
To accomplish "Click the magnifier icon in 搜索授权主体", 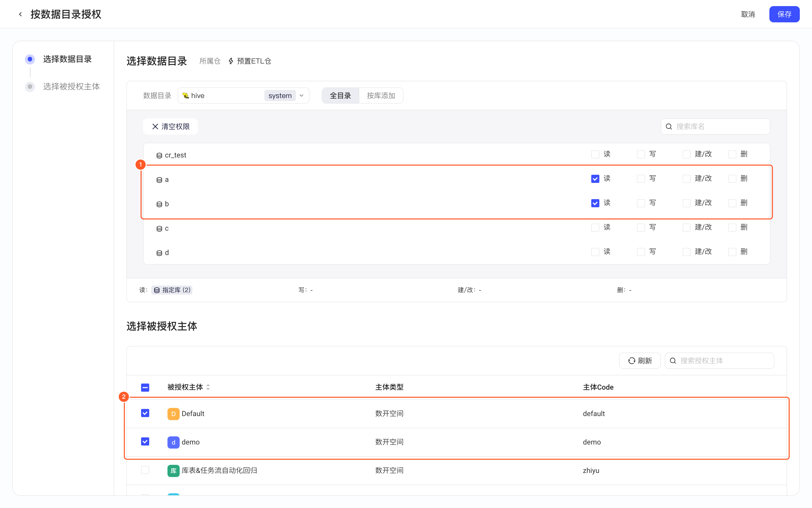I will 673,360.
